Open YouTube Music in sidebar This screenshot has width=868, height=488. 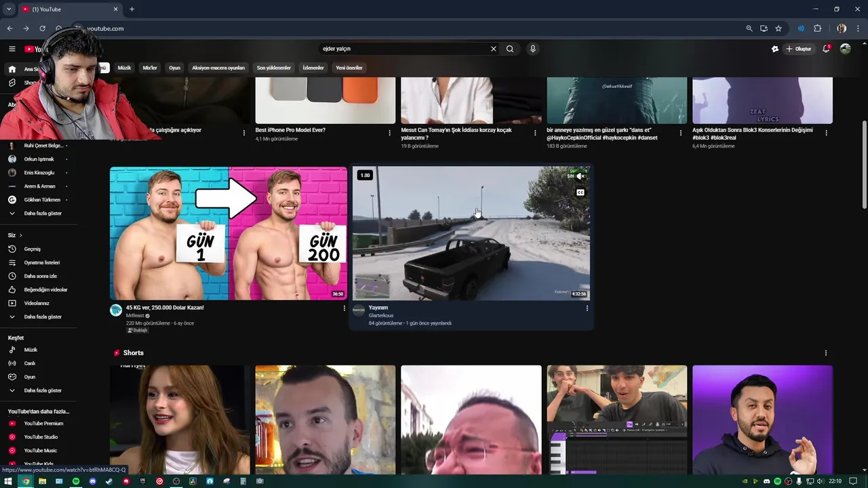[41, 451]
